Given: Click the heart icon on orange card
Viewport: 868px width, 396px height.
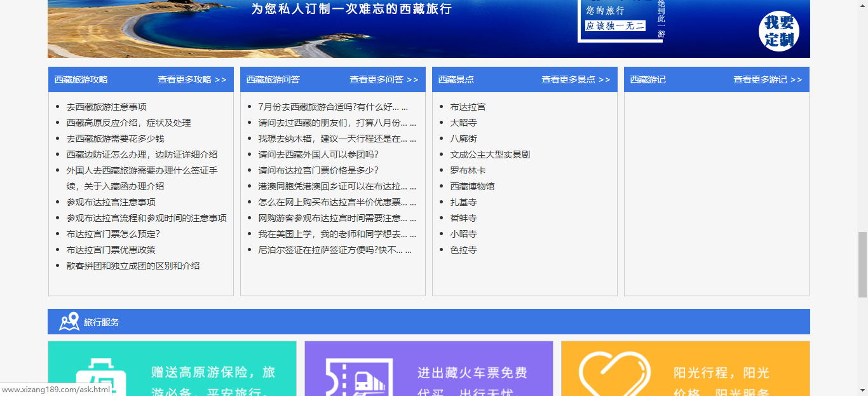Looking at the screenshot, I should [614, 375].
